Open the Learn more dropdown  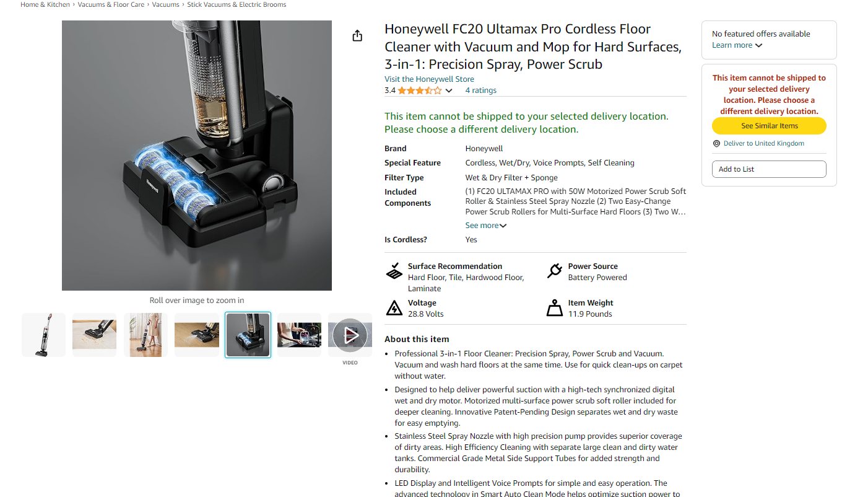[x=737, y=45]
